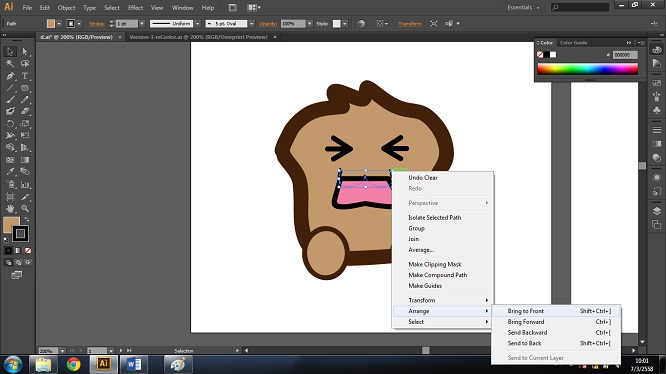The height and width of the screenshot is (374, 666).
Task: Click the Transform link in control bar
Action: point(409,24)
